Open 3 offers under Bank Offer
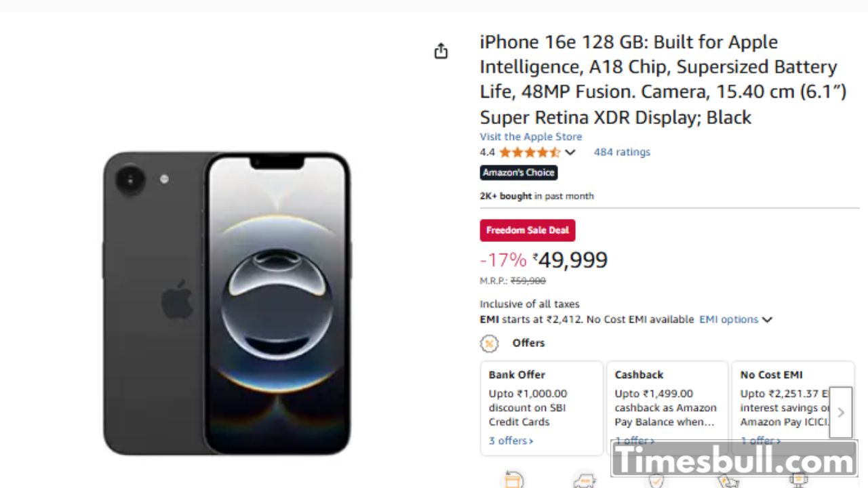This screenshot has height=488, width=868. 511,441
